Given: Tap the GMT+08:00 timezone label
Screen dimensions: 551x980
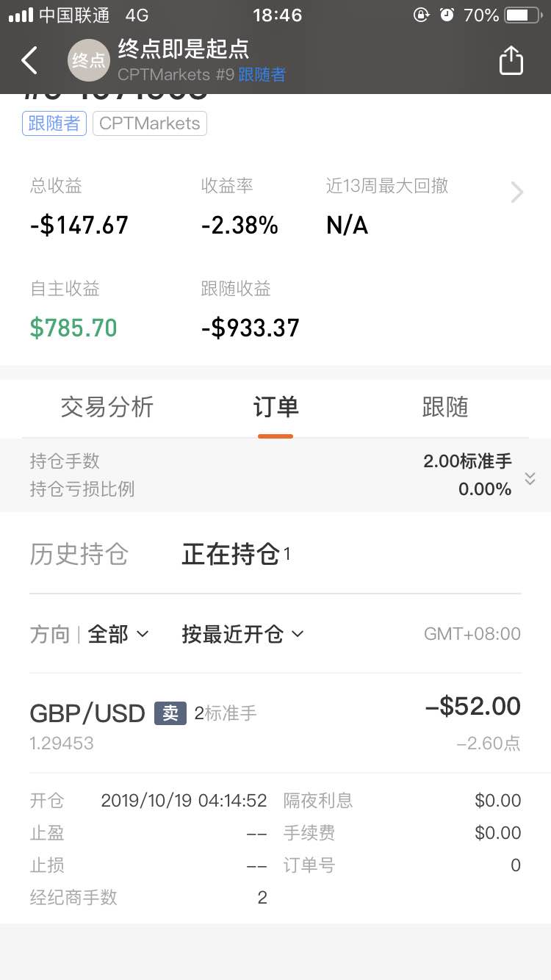Looking at the screenshot, I should tap(472, 634).
